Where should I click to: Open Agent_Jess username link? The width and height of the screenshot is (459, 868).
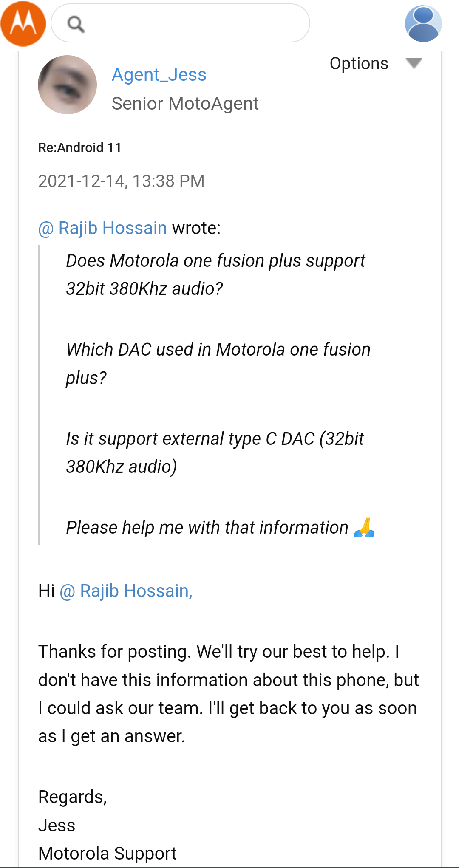[x=159, y=75]
